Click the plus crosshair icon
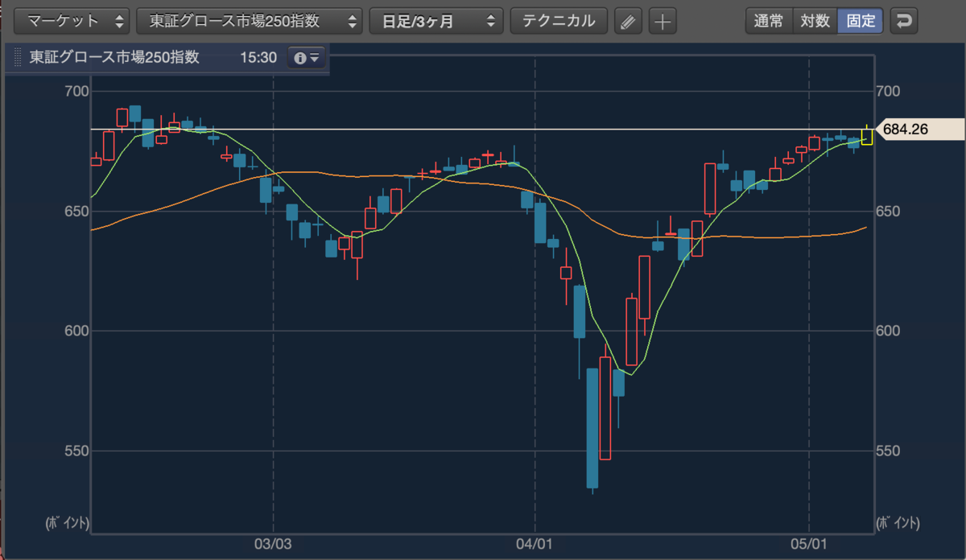This screenshot has width=966, height=560. [x=663, y=22]
